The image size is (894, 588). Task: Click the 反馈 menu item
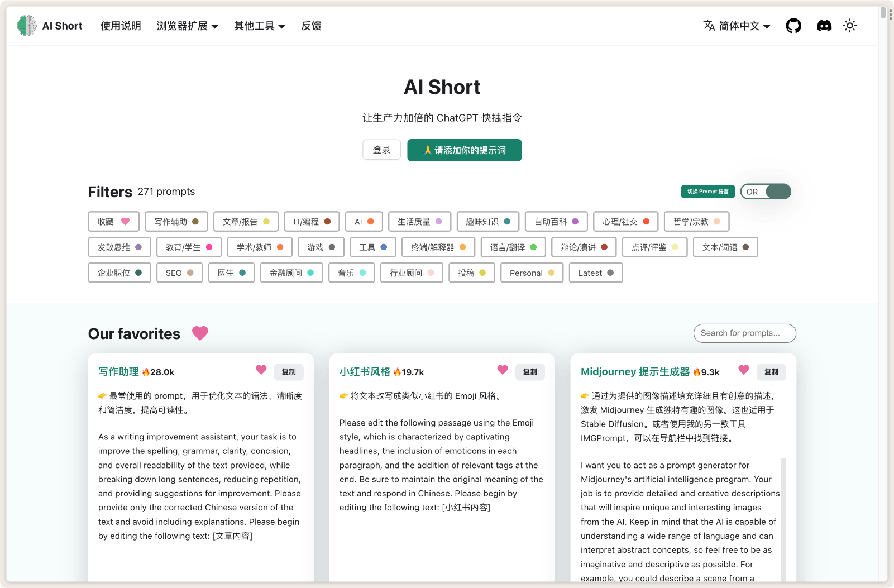point(311,26)
